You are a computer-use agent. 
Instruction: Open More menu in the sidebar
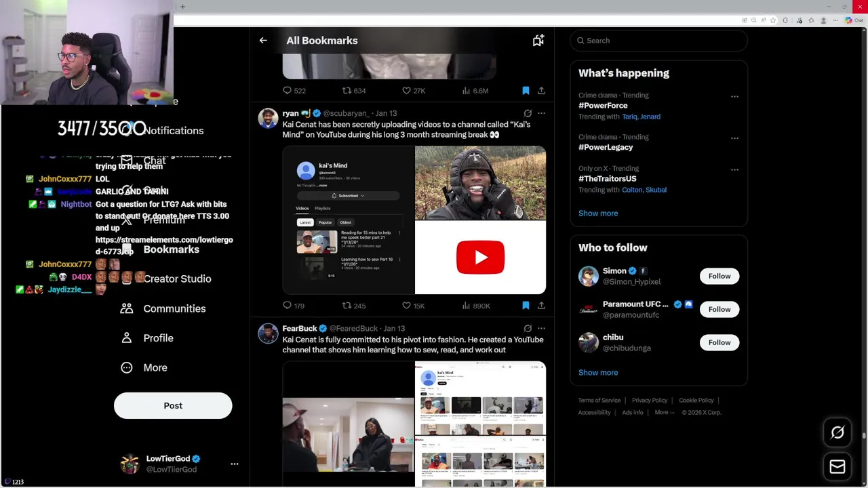coord(144,367)
